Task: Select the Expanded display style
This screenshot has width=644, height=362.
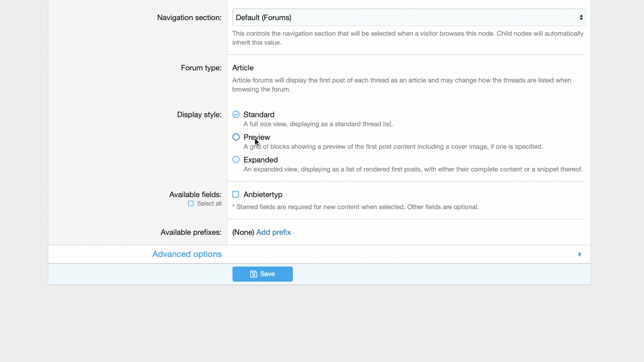Action: pos(236,160)
